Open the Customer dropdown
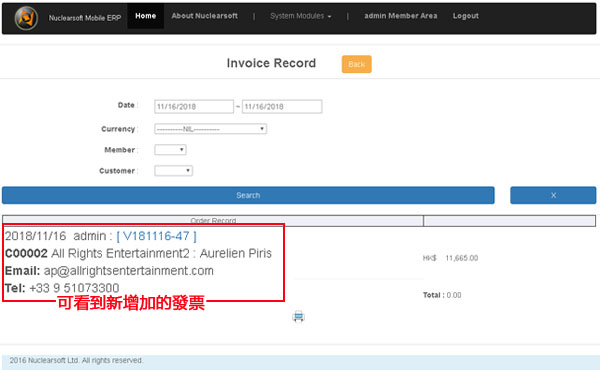Viewport: 600px width, 370px height. pos(173,171)
